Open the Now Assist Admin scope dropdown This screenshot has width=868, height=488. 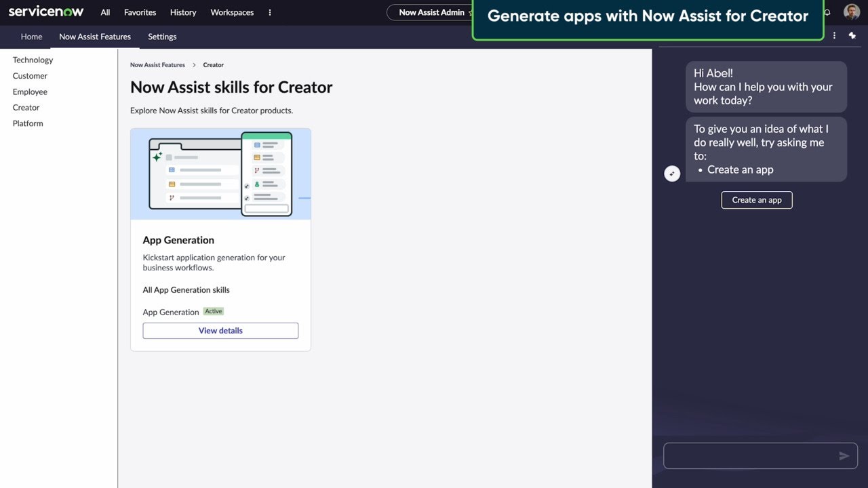click(432, 12)
